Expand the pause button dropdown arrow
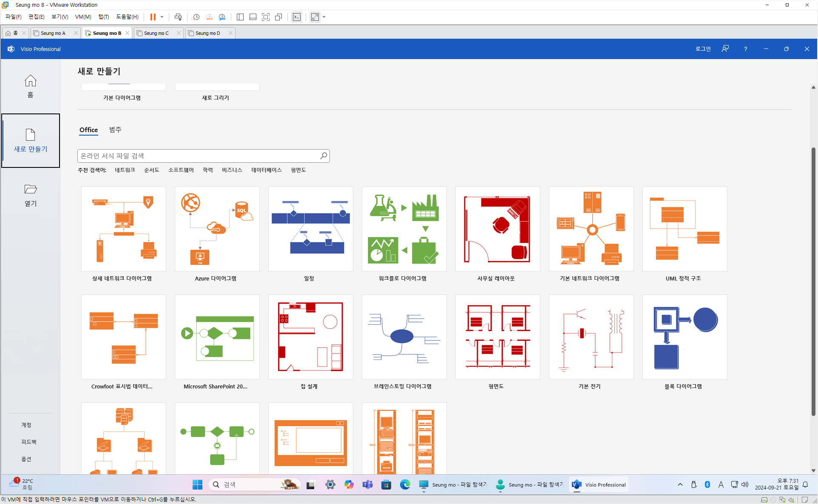Screen dimensions: 818x504 [x=162, y=17]
